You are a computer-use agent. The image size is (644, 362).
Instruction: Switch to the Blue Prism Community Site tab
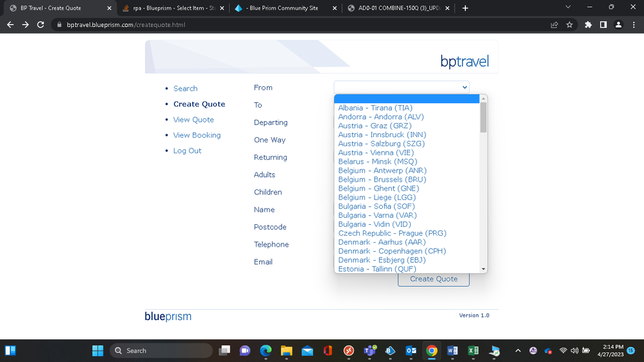[286, 8]
